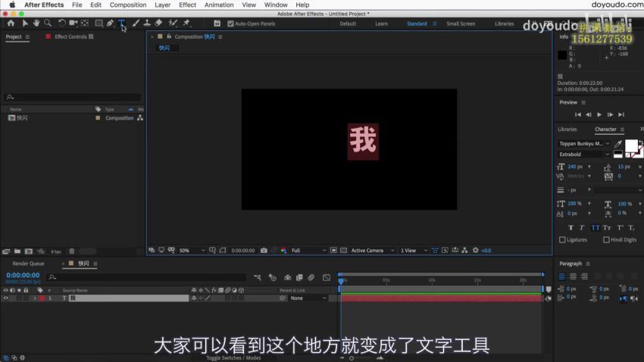Choose the Learn workspace
Screen dimensions: 644x362
(381, 23)
